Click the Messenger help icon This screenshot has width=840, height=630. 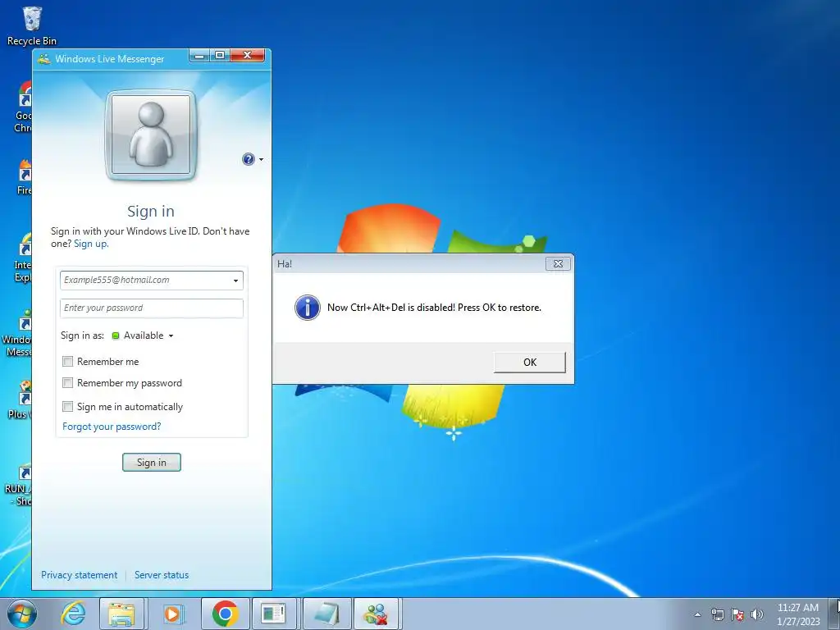(x=248, y=159)
